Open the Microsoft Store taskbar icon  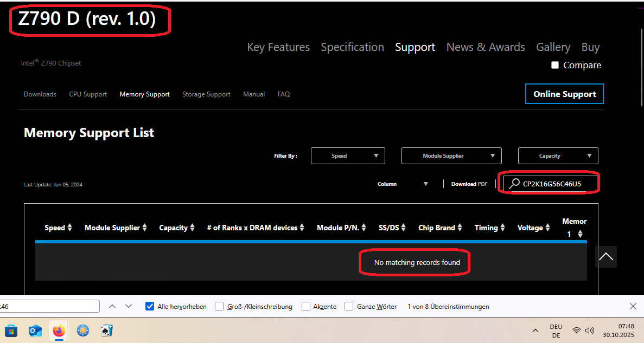[11, 331]
